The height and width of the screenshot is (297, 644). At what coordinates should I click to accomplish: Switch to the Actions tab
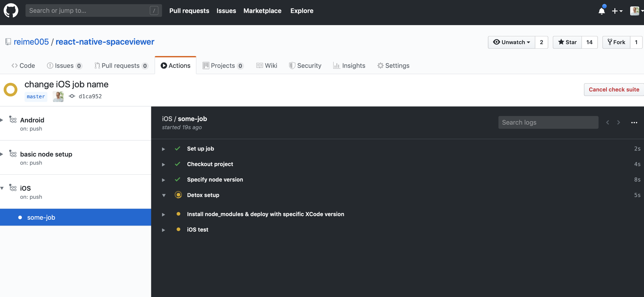click(x=175, y=65)
